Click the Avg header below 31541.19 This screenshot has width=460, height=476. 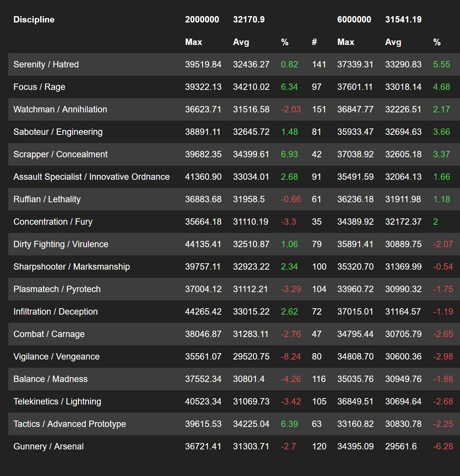[x=393, y=42]
